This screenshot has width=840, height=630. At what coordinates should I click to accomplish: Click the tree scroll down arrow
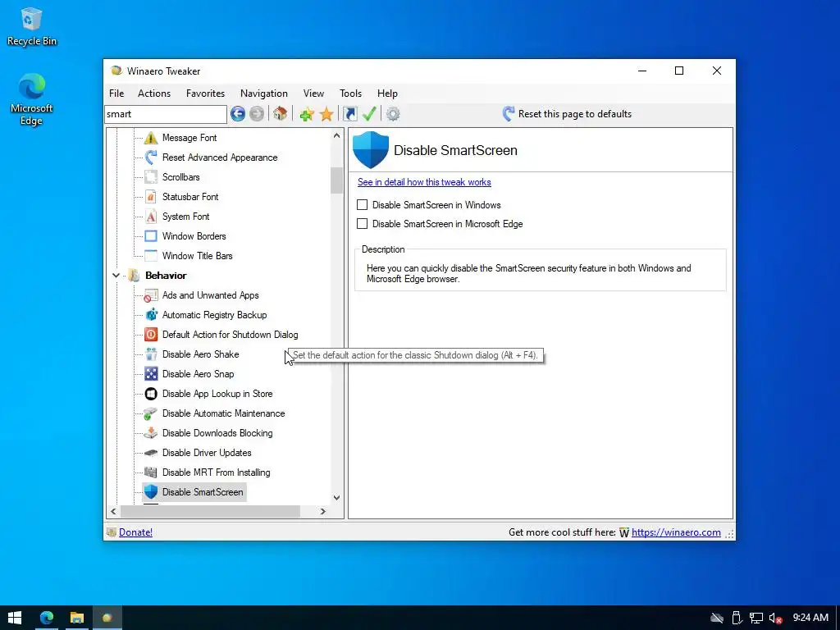[x=336, y=498]
